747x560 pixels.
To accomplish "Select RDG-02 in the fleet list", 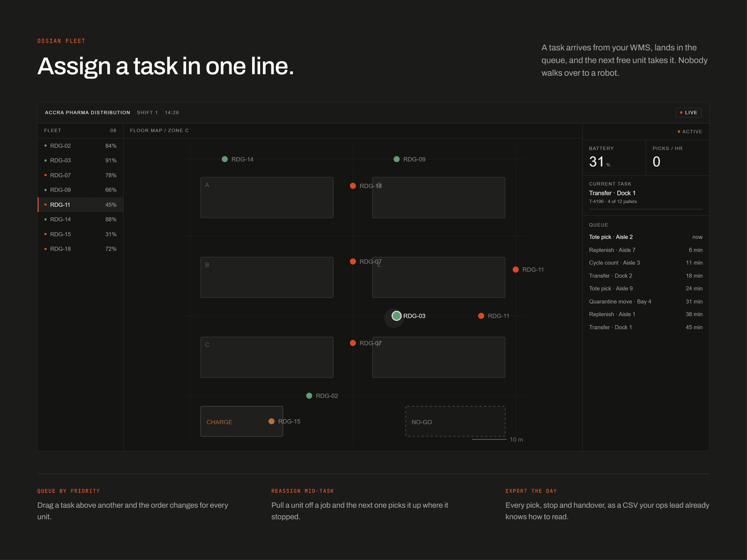I will (81, 146).
